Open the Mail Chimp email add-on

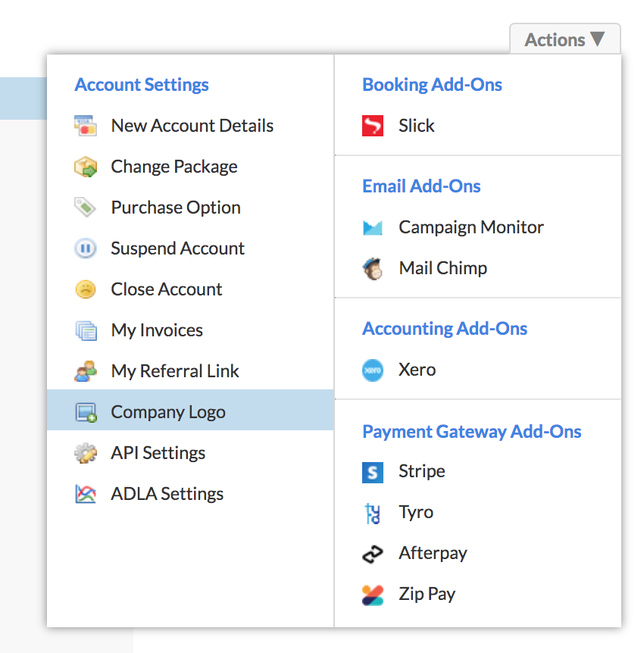(x=478, y=269)
